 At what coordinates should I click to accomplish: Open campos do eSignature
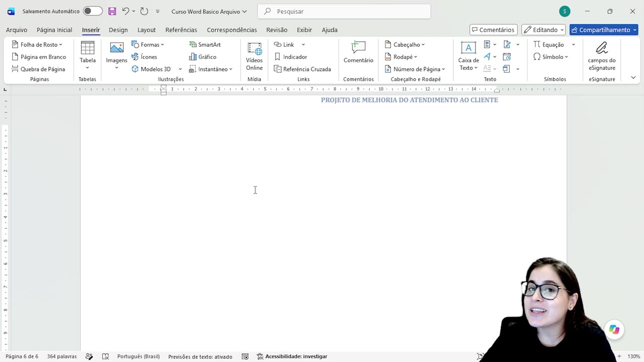coord(602,56)
